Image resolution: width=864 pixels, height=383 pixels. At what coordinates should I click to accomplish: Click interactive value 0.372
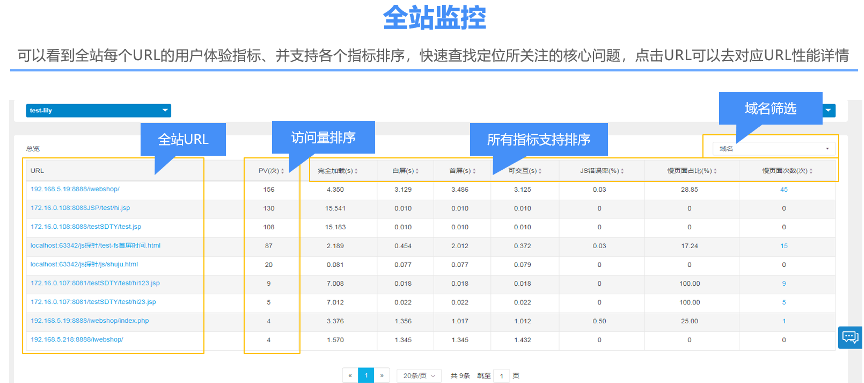coord(522,245)
